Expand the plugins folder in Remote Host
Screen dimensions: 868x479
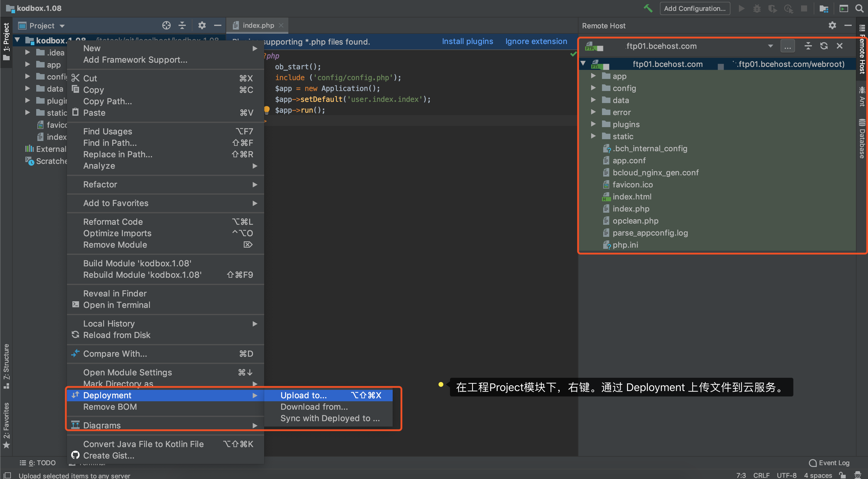[593, 124]
